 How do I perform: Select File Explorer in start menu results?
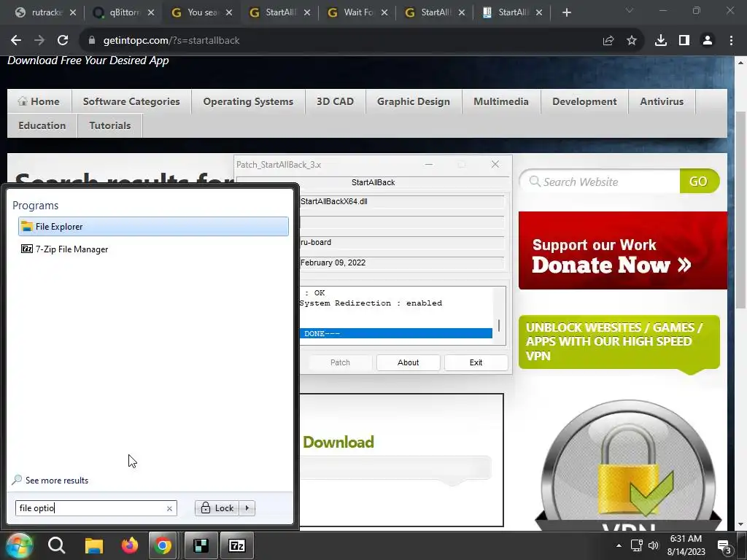tap(153, 227)
